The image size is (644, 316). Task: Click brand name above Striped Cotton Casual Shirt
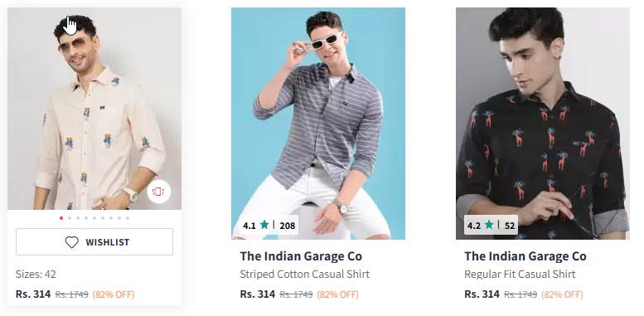pos(301,256)
